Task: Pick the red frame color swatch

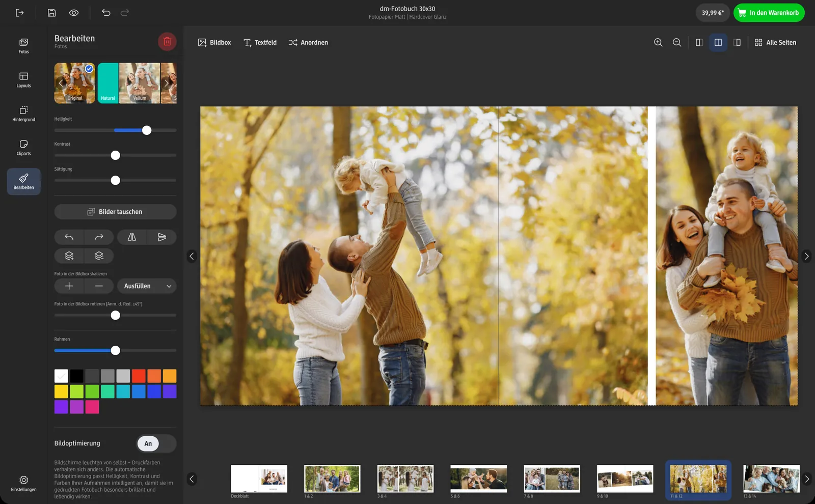Action: coord(139,376)
